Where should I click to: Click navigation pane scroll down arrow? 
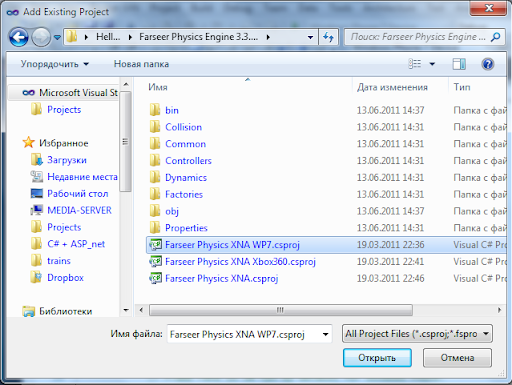pyautogui.click(x=126, y=310)
